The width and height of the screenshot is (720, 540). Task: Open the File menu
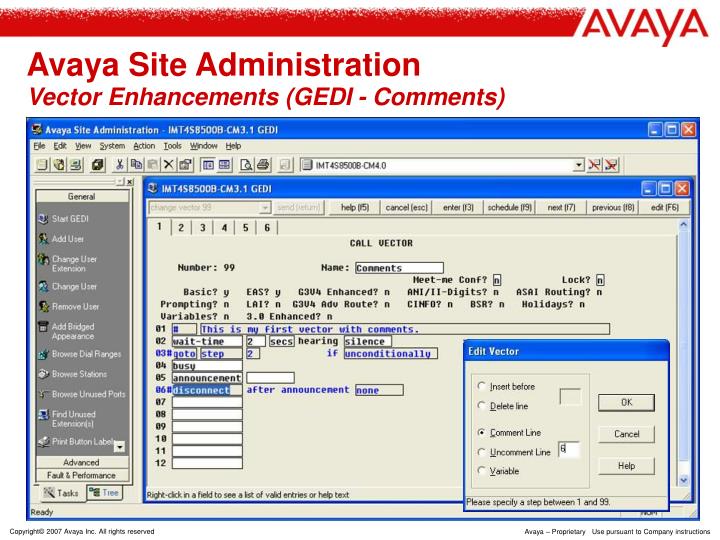pyautogui.click(x=39, y=146)
